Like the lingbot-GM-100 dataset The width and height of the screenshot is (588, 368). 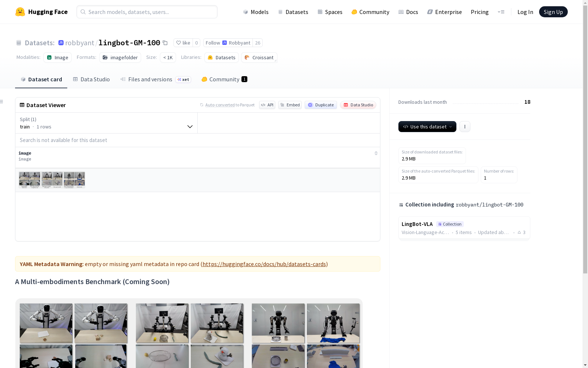[x=183, y=43]
